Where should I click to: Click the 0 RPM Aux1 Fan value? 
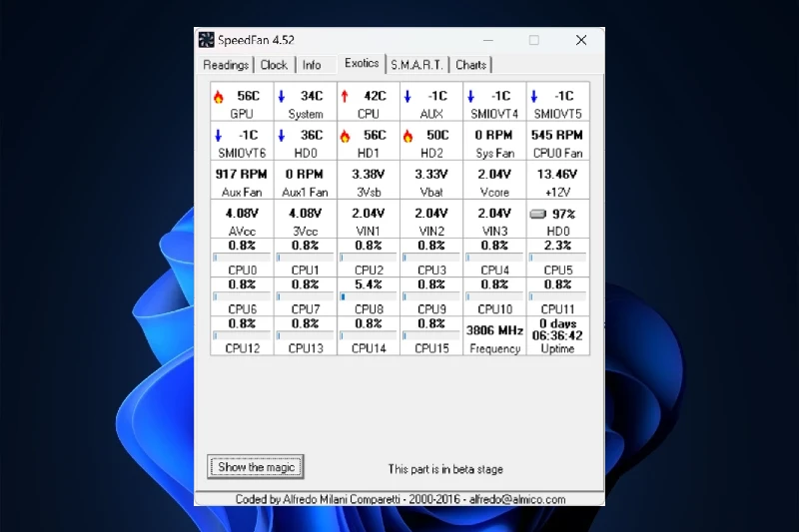tap(305, 175)
